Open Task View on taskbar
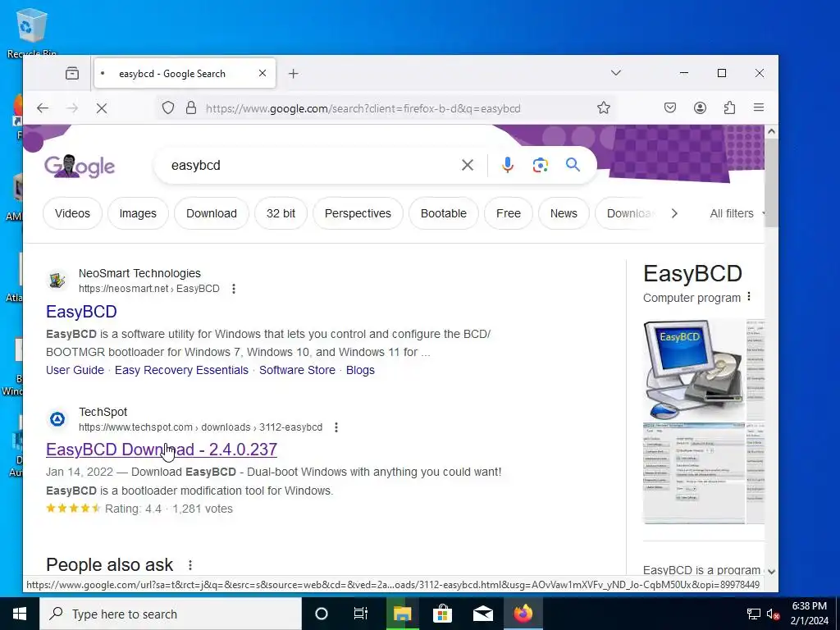This screenshot has height=630, width=840. [x=361, y=614]
